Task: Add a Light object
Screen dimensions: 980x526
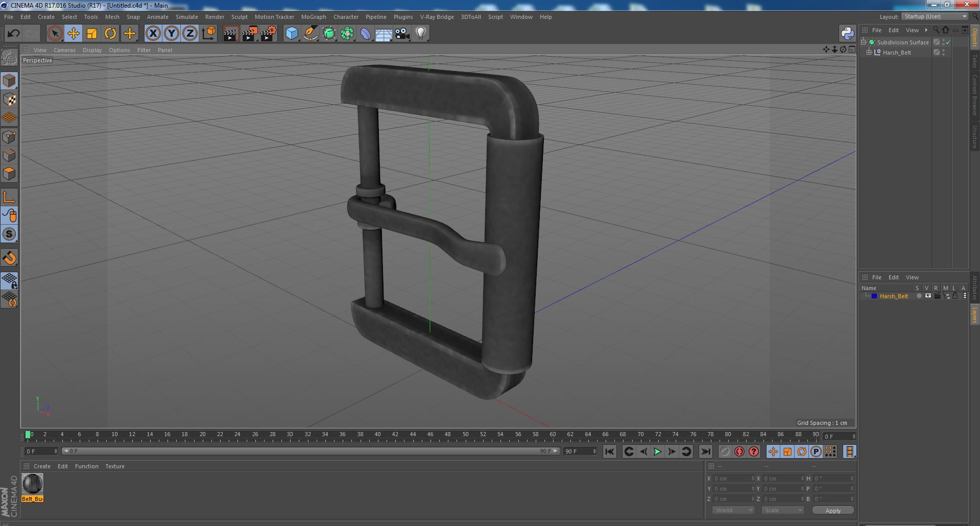Action: tap(421, 34)
